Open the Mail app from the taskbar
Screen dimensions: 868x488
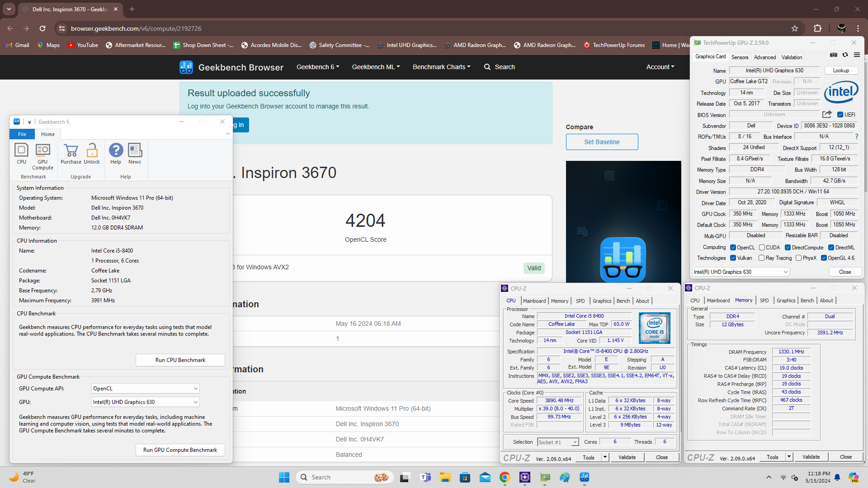coord(485,477)
